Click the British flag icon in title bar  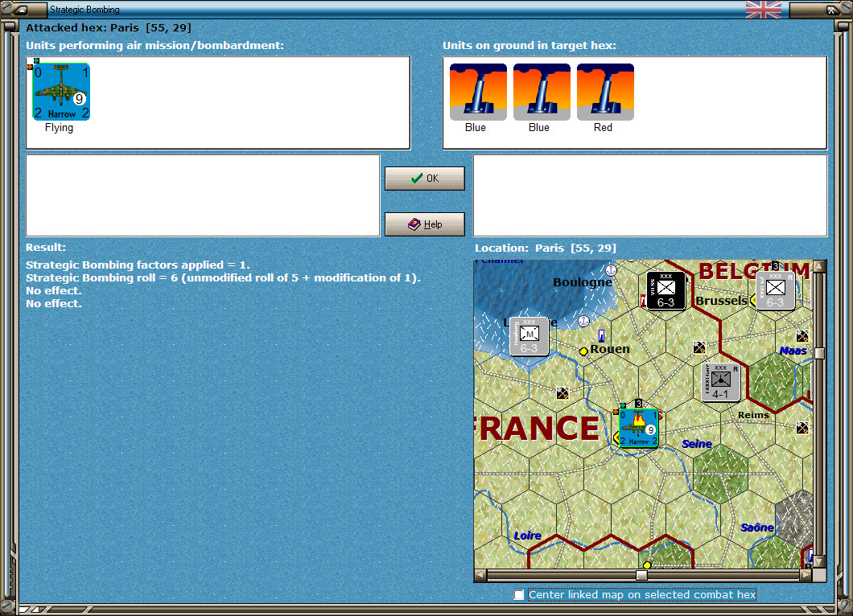763,9
